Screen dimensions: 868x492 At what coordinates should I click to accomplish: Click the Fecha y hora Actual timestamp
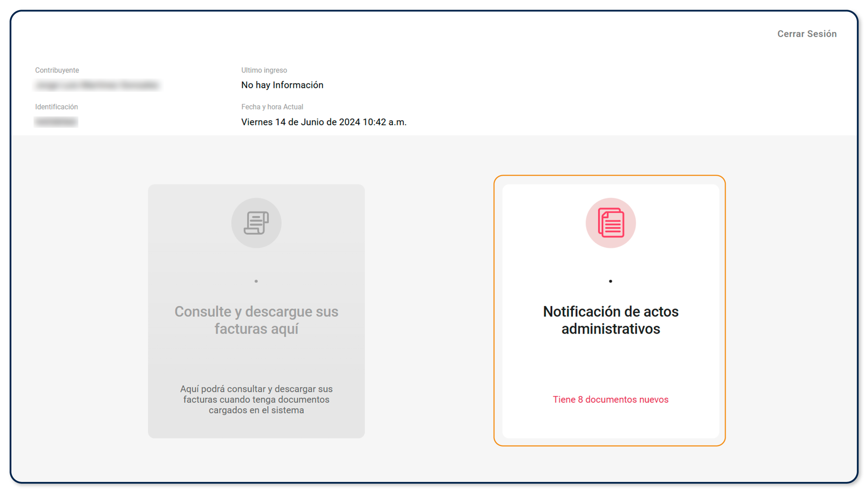click(x=324, y=122)
